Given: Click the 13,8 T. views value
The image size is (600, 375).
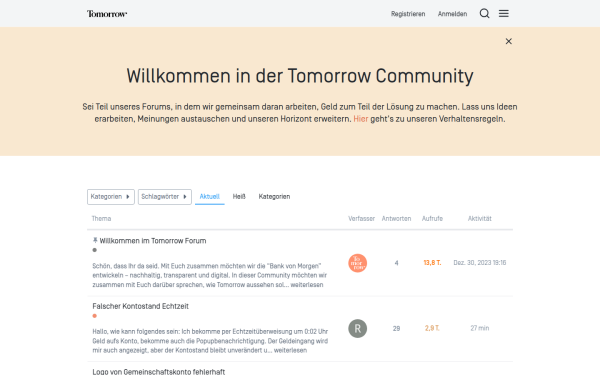Looking at the screenshot, I should coord(432,263).
